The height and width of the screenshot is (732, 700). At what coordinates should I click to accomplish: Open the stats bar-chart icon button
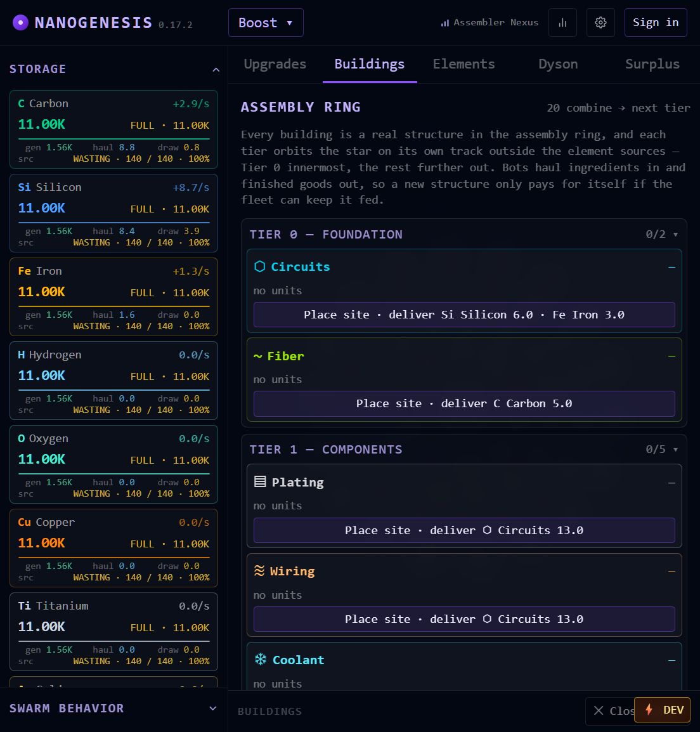(563, 22)
